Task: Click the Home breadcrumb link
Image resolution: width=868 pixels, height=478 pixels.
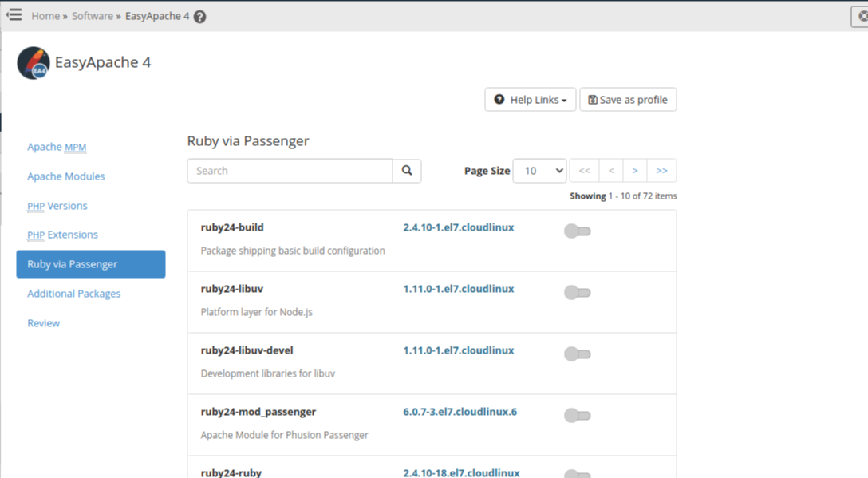Action: 45,16
